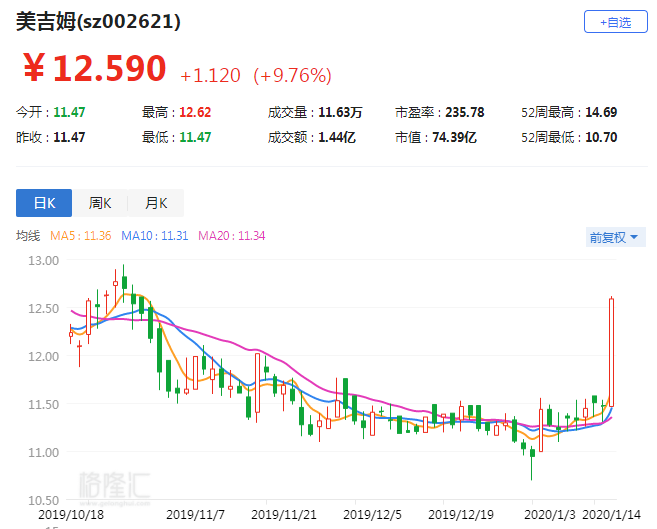The height and width of the screenshot is (529, 657).
Task: Click the 2020/1/3 date axis label
Action: click(550, 515)
